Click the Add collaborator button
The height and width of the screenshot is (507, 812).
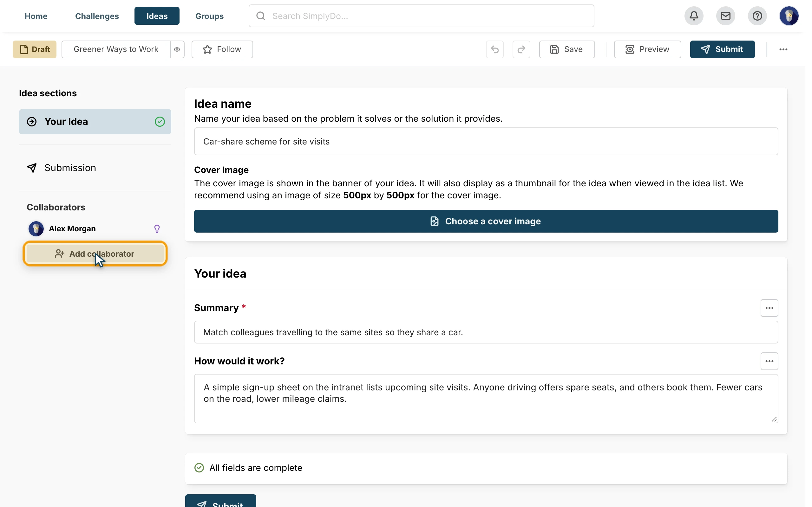coord(95,253)
